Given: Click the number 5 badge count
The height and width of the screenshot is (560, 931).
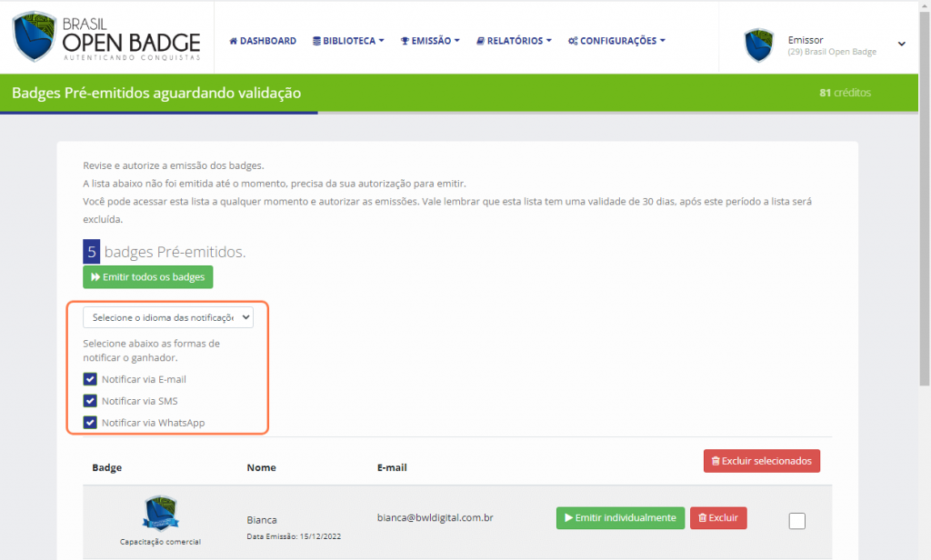Looking at the screenshot, I should [92, 252].
